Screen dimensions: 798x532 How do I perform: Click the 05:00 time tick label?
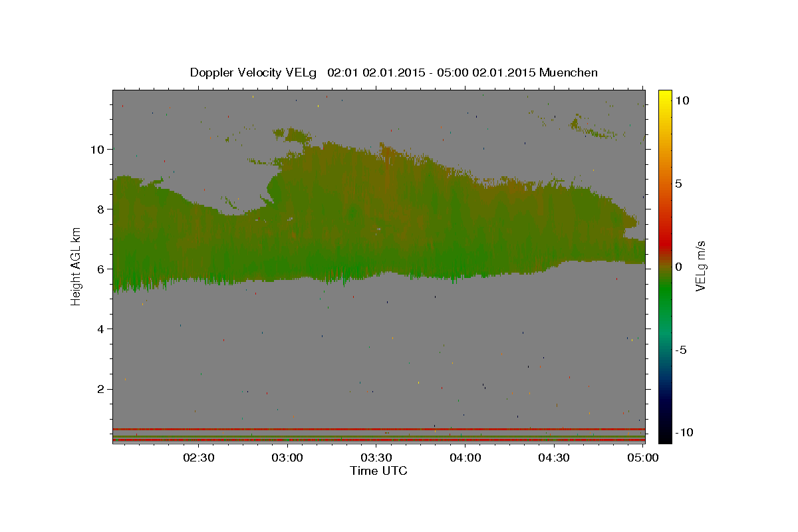pos(642,458)
